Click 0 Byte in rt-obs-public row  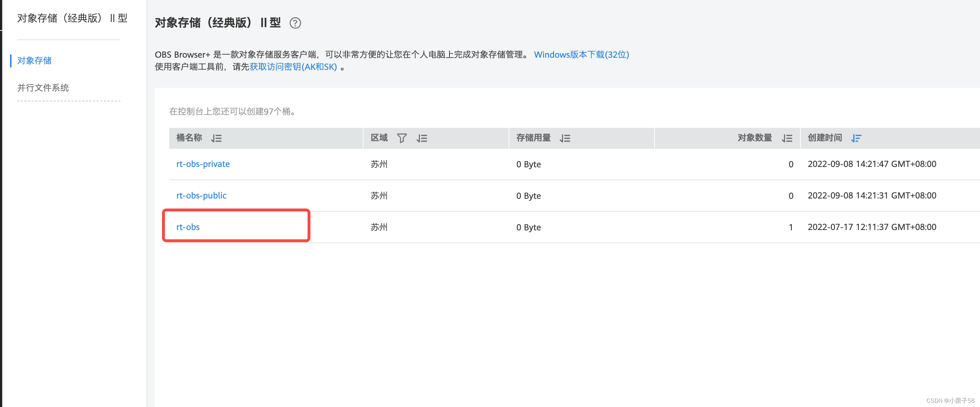528,196
